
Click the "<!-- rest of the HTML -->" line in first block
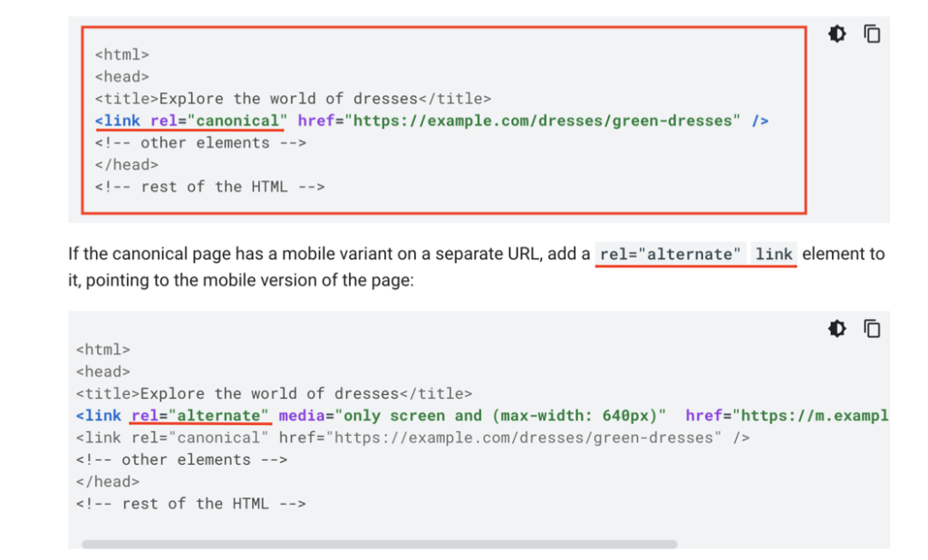[x=209, y=187]
